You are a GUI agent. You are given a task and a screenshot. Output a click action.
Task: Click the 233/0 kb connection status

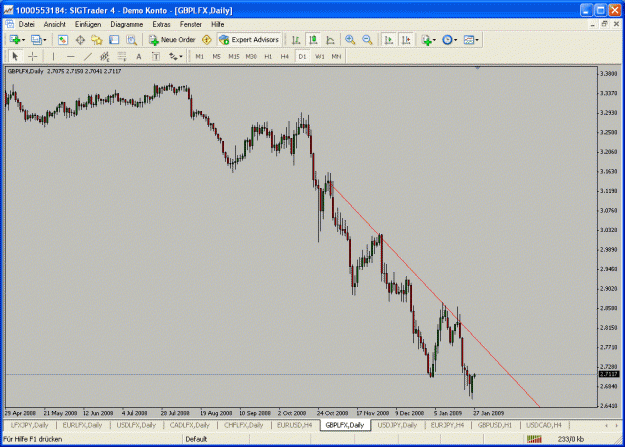[x=570, y=439]
